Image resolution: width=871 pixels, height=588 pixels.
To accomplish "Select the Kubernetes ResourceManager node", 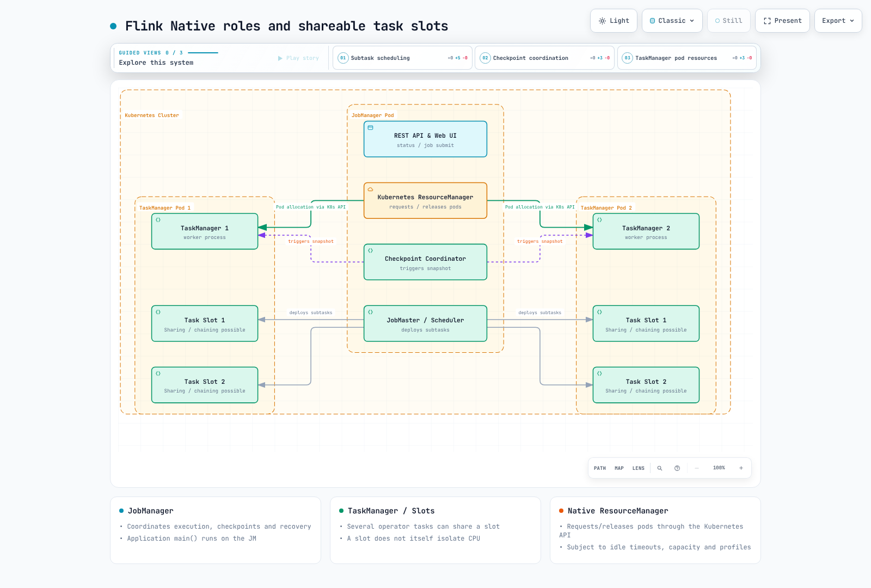I will click(x=425, y=200).
